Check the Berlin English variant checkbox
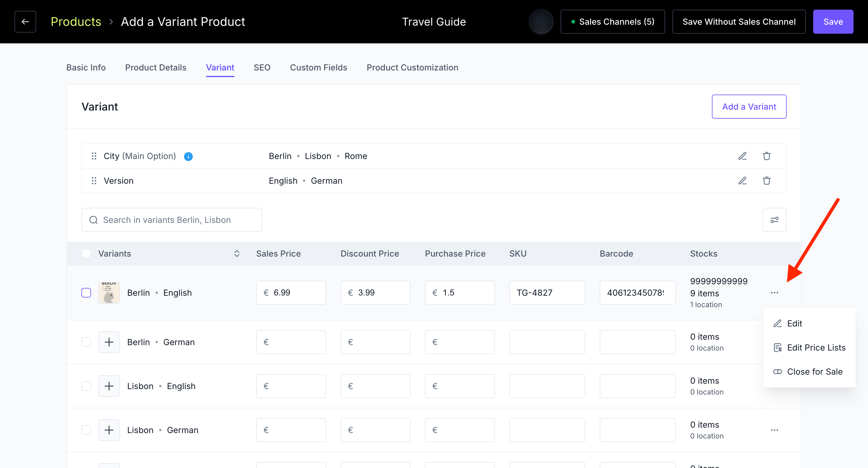The width and height of the screenshot is (868, 468). pyautogui.click(x=86, y=293)
